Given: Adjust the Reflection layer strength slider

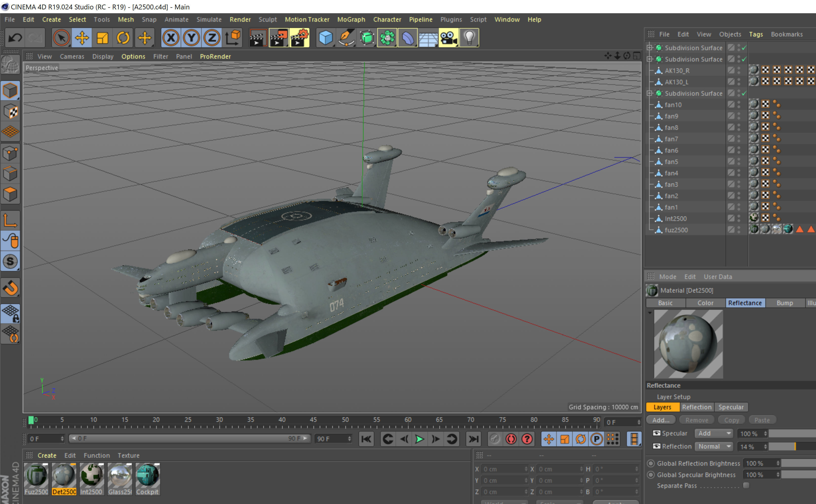Looking at the screenshot, I should point(792,447).
